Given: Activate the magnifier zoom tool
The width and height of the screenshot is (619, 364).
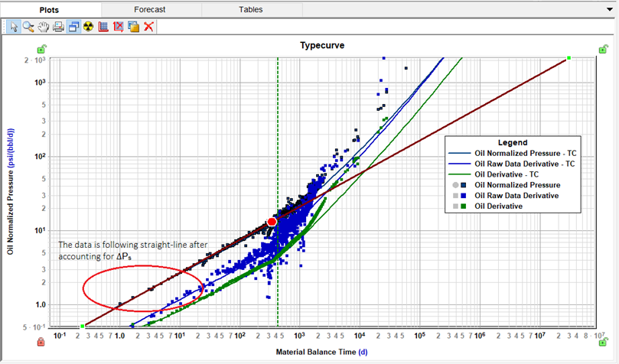Looking at the screenshot, I should pos(28,27).
